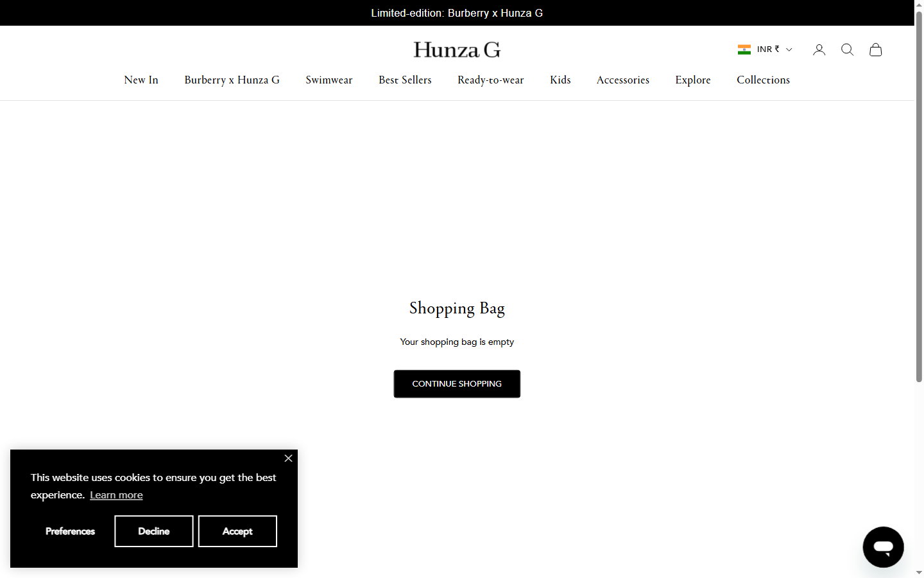Open the account login icon
Image resolution: width=924 pixels, height=578 pixels.
(819, 49)
